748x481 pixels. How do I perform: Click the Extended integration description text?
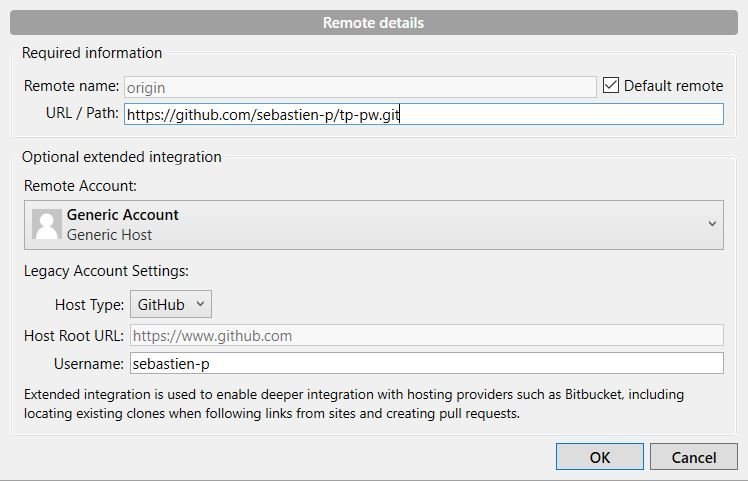coord(354,404)
